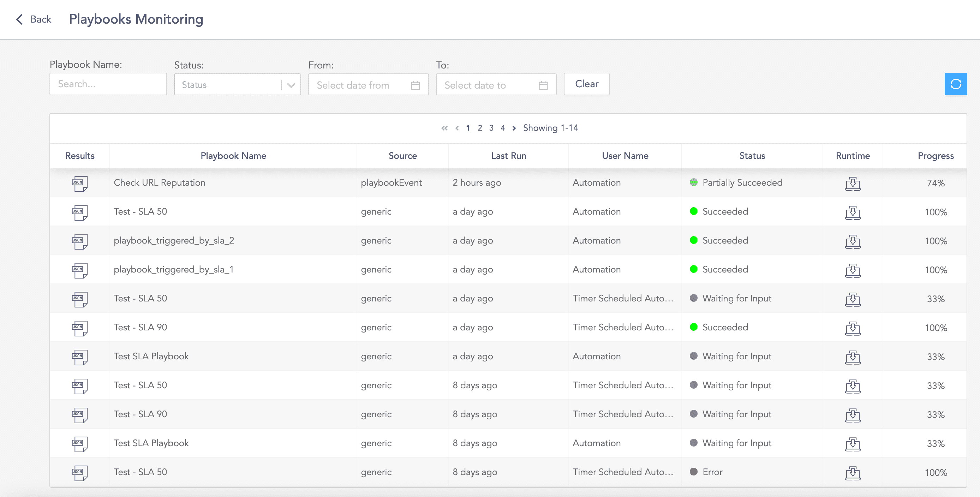Expand the Select date from picker
This screenshot has width=980, height=497.
pyautogui.click(x=361, y=84)
